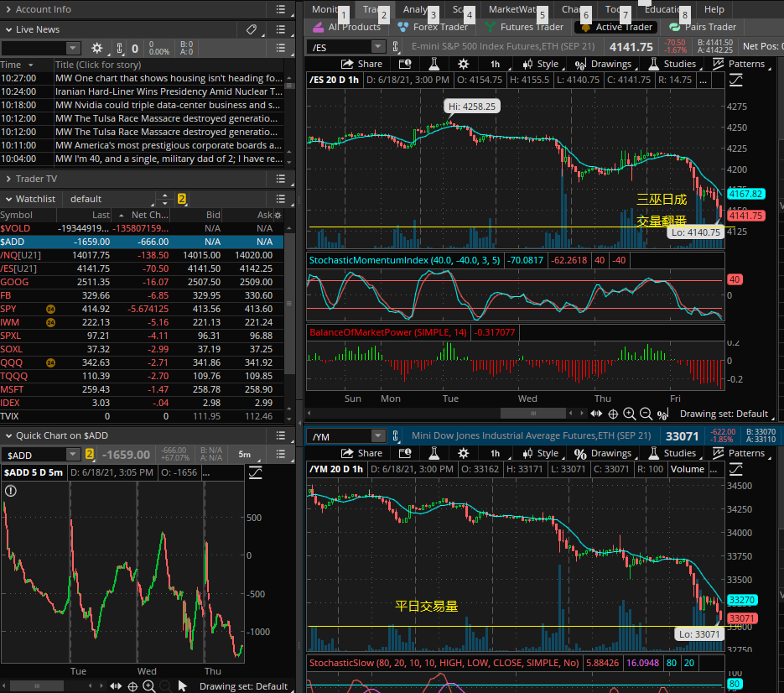Toggle symbol link next to /YM symbol box
Viewport: 784px width, 693px height.
pos(396,436)
